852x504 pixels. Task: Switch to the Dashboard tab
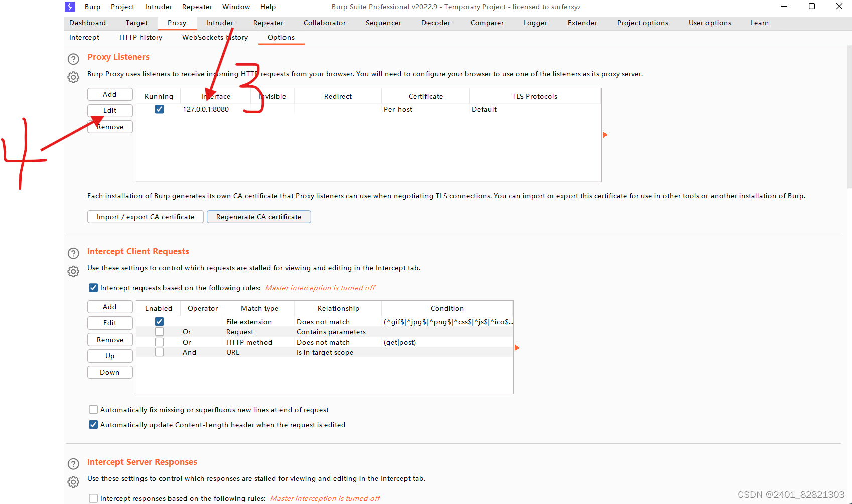88,23
